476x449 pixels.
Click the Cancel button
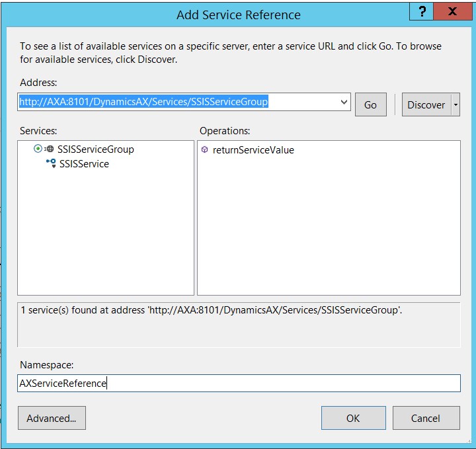pyautogui.click(x=426, y=418)
